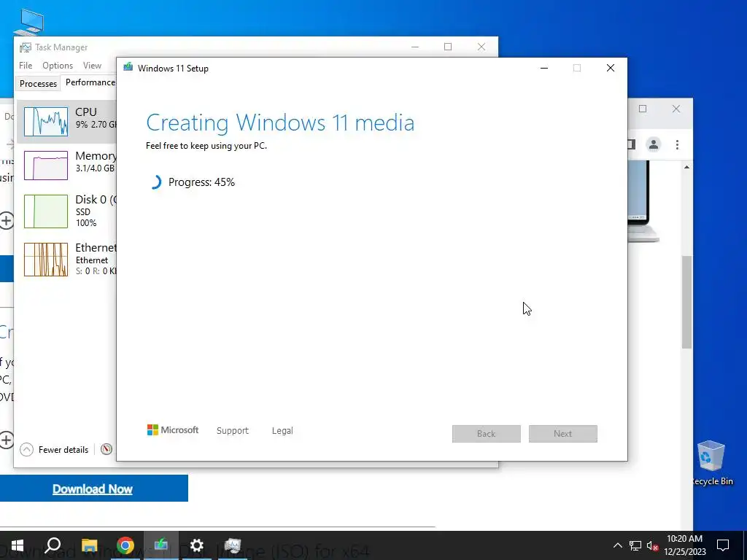Open the taskbar clock and date

(684, 545)
